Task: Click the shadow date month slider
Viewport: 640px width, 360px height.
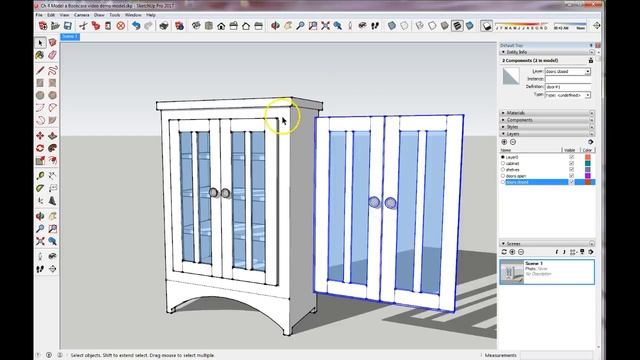Action: point(522,26)
